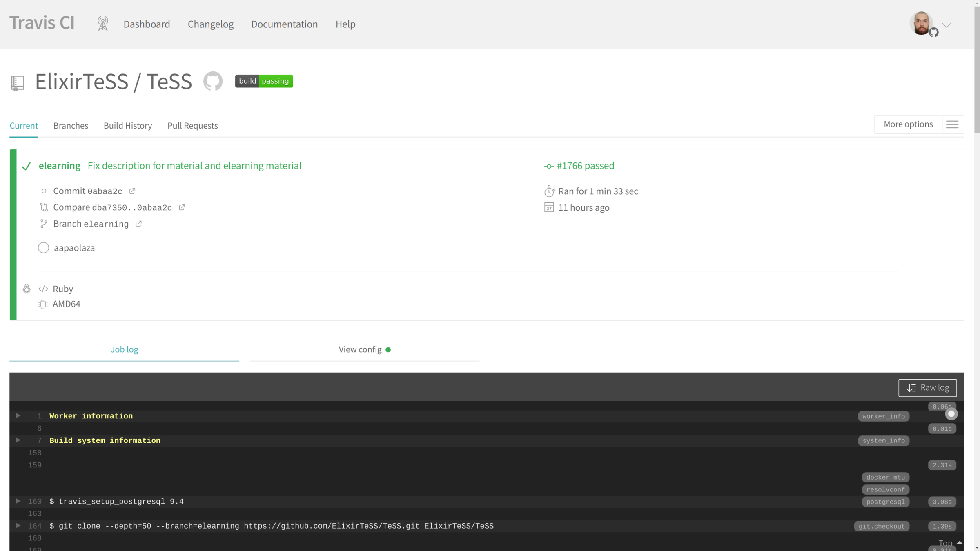This screenshot has width=980, height=551.
Task: Click the user profile avatar
Action: pyautogui.click(x=921, y=24)
